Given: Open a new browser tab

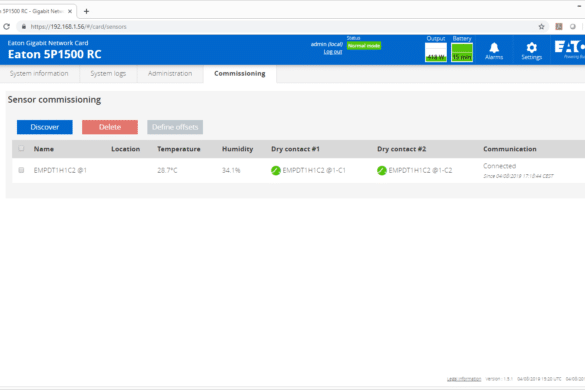Looking at the screenshot, I should pyautogui.click(x=86, y=11).
